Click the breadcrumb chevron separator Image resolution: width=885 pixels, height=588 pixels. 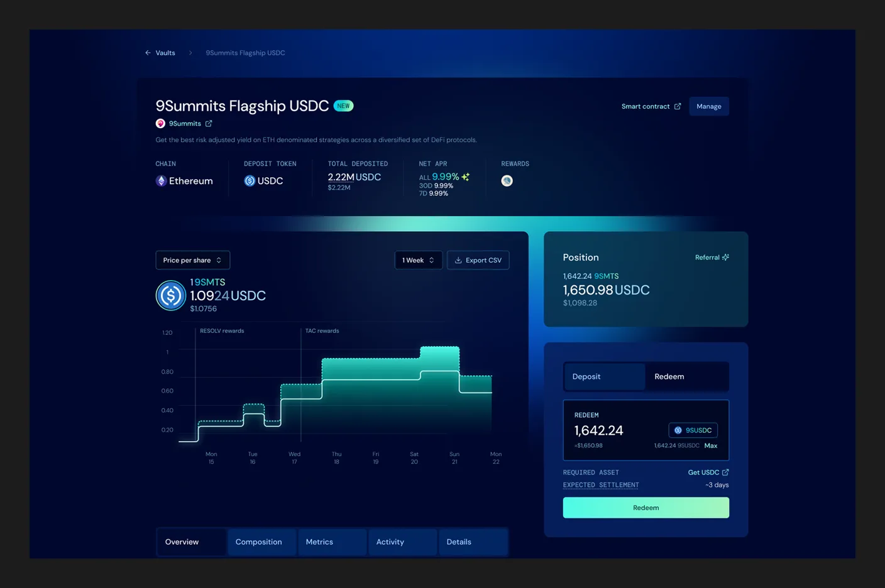[x=190, y=53]
